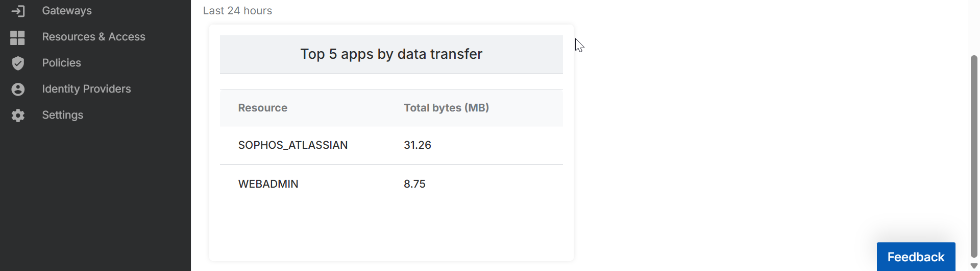Select the WEBADMIN resource row
This screenshot has height=271, width=980.
pos(268,184)
